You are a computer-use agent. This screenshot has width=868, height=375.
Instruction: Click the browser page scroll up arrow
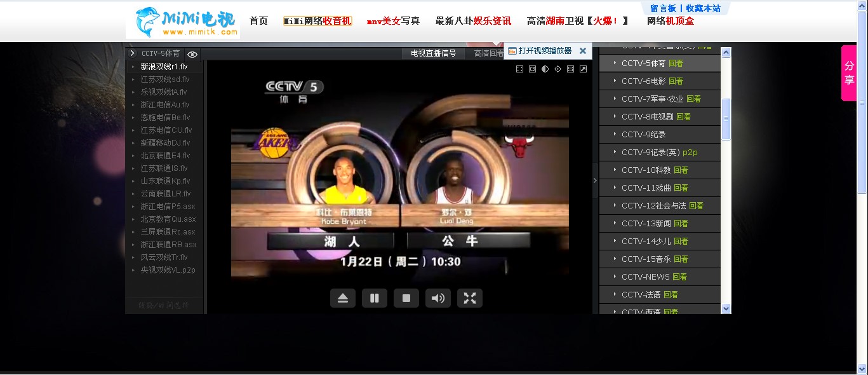862,5
